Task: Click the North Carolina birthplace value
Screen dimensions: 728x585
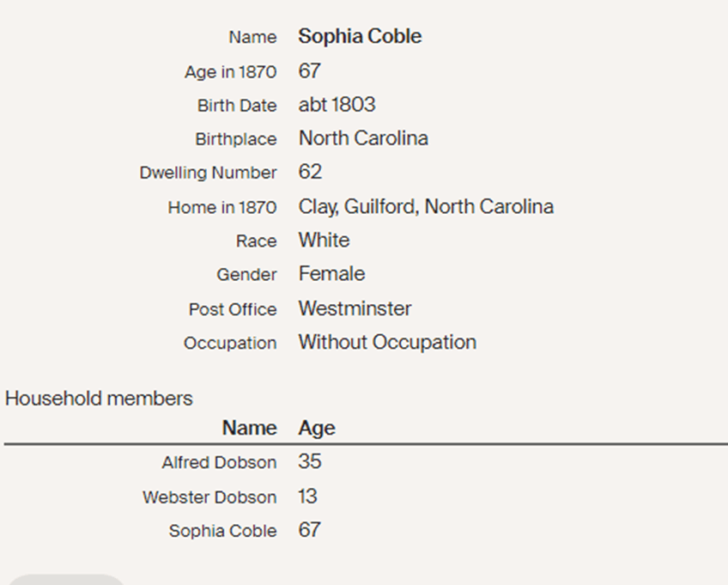Action: coord(363,138)
